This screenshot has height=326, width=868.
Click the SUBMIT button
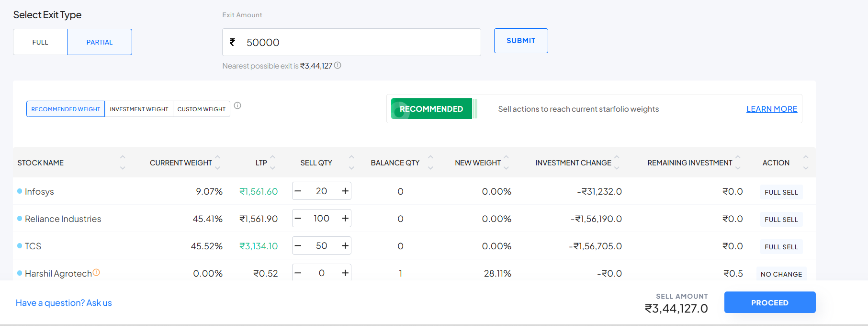(521, 41)
